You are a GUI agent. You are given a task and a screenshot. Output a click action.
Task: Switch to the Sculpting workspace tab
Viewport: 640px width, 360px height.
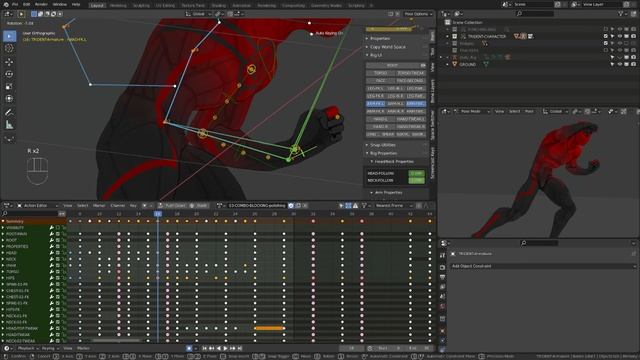point(141,5)
